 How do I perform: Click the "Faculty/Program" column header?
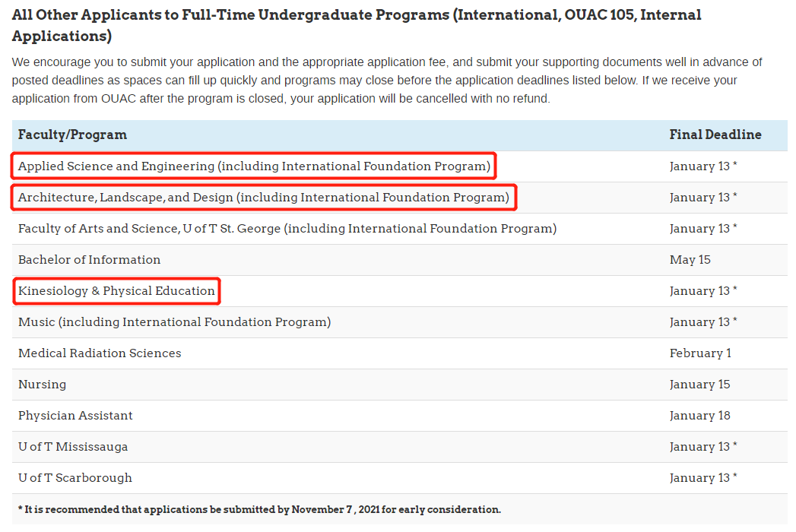[72, 135]
